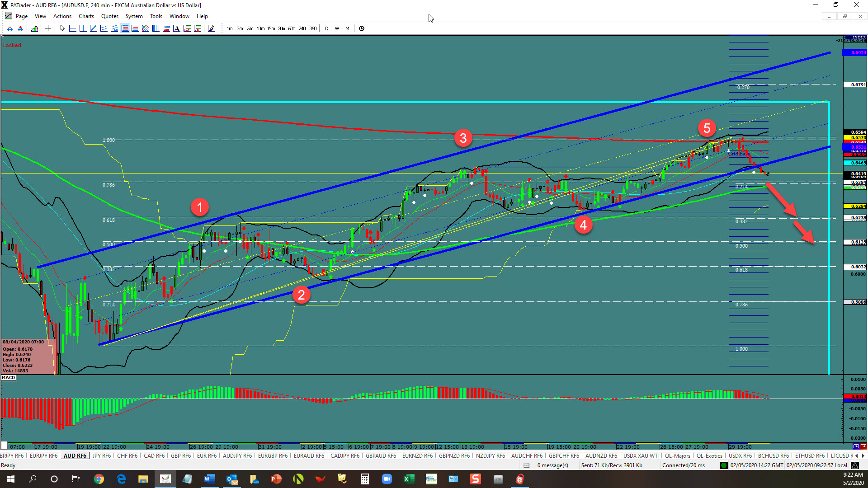
Task: Switch chart to 60m timeframe
Action: point(292,28)
